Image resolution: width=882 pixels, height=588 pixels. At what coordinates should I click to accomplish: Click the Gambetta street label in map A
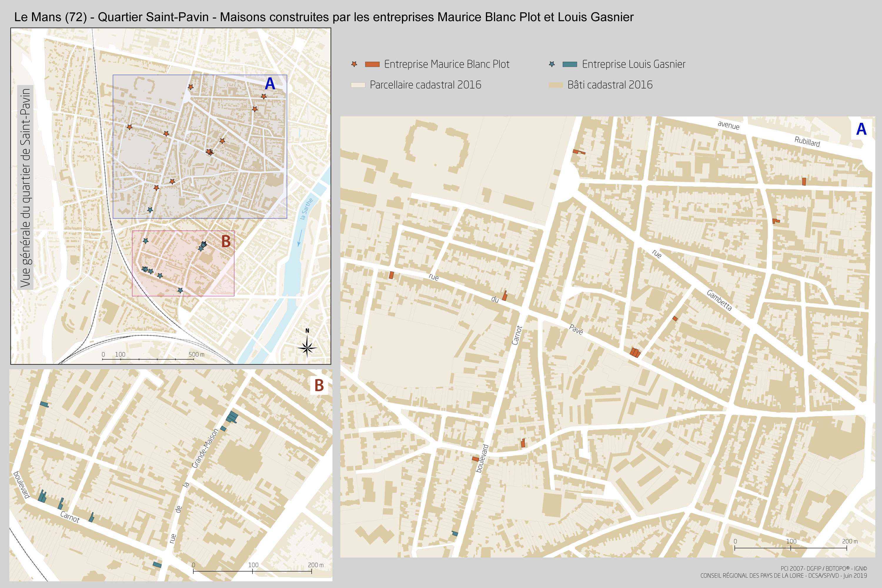coord(719,300)
